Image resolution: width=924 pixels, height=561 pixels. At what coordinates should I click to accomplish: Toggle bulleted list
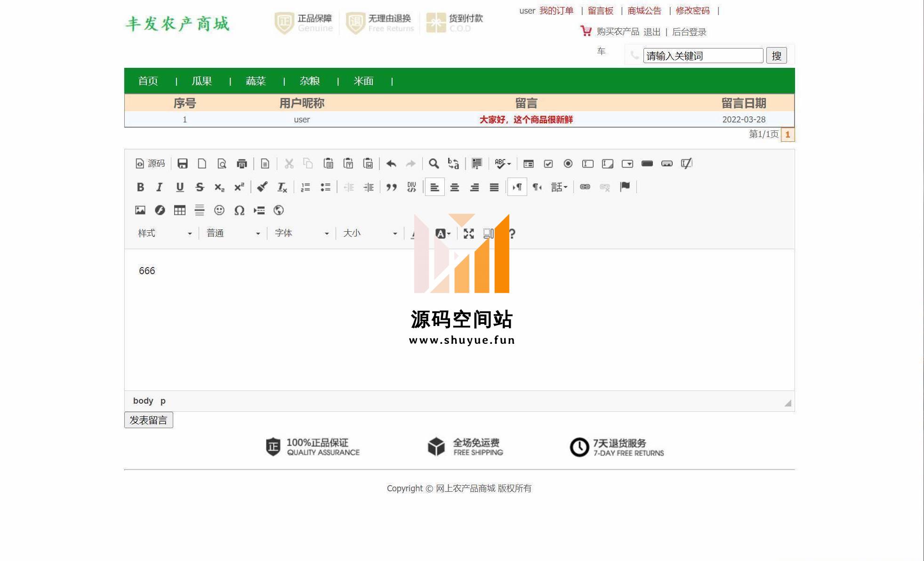325,187
